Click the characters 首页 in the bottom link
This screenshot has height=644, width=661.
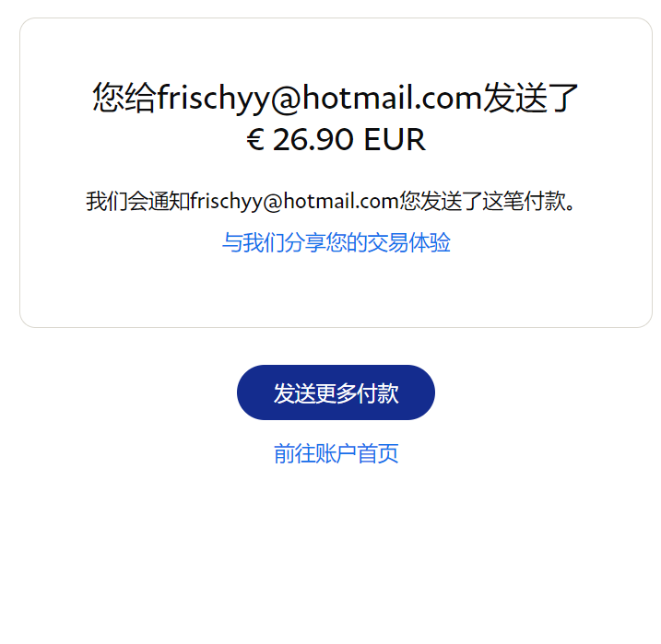[378, 453]
